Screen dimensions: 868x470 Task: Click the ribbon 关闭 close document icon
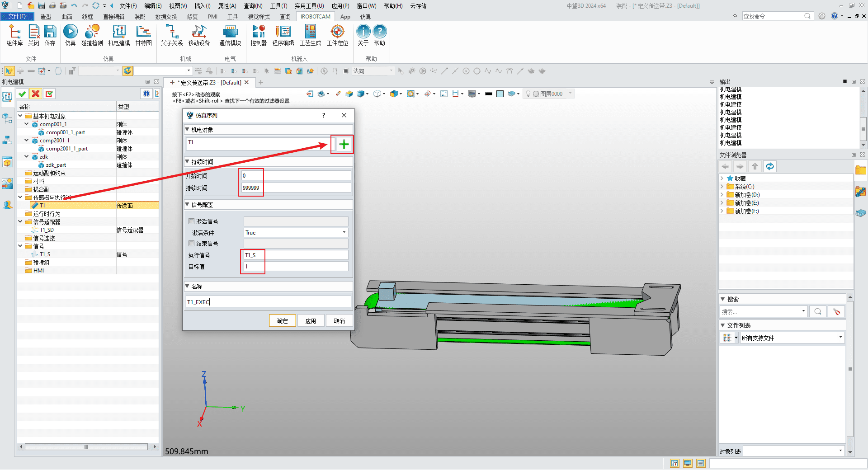[34, 35]
